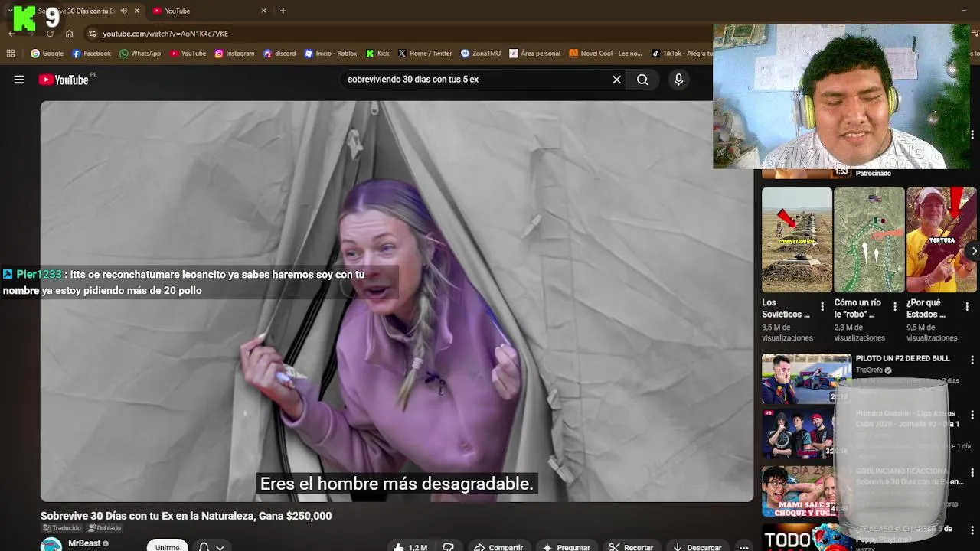Start voice search with the microphone
This screenshot has height=551, width=980.
tap(678, 80)
